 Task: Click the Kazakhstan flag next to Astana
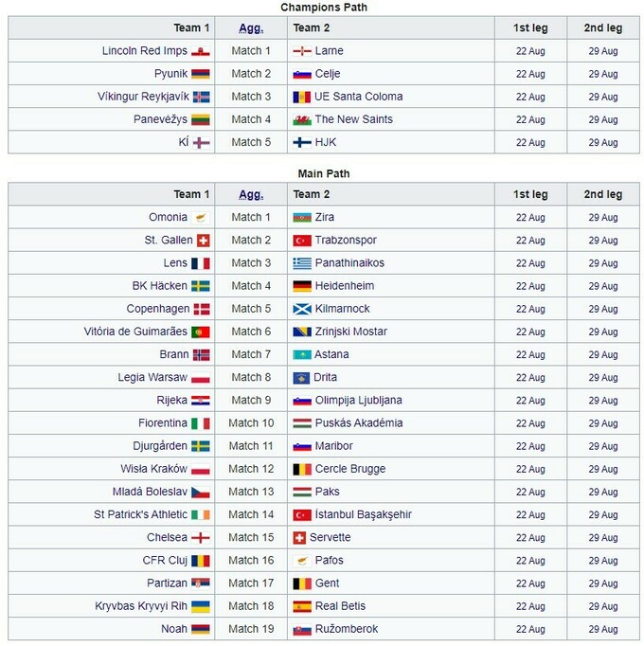[302, 354]
